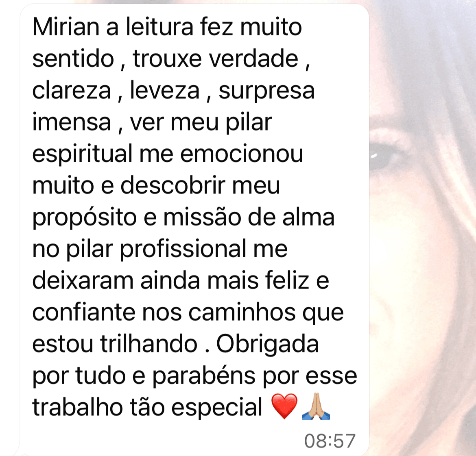Viewport: 476px width, 456px height.
Task: Tap the praying hands emoji
Action: (316, 406)
